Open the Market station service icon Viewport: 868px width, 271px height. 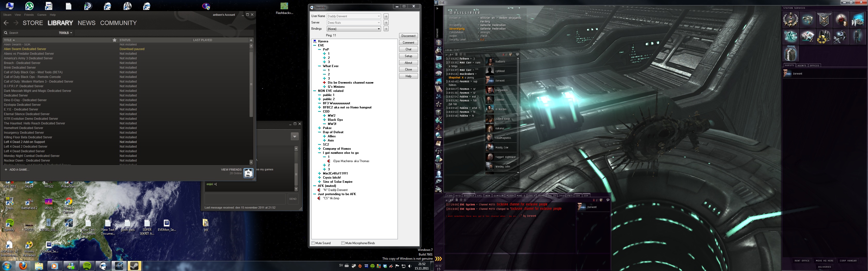pyautogui.click(x=807, y=36)
